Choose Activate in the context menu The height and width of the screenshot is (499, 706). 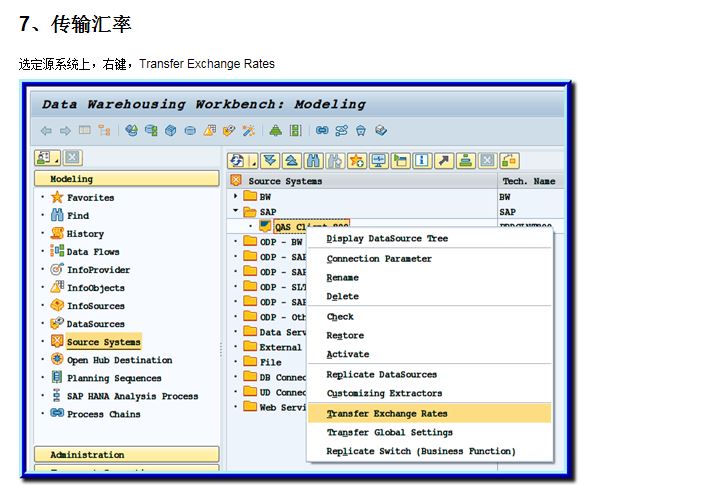click(x=348, y=354)
